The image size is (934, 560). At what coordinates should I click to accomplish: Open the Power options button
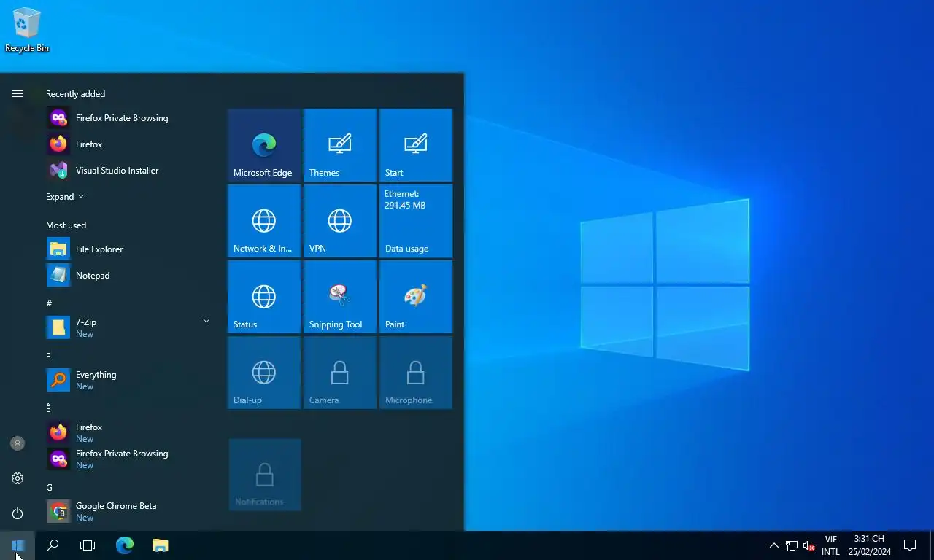[18, 513]
